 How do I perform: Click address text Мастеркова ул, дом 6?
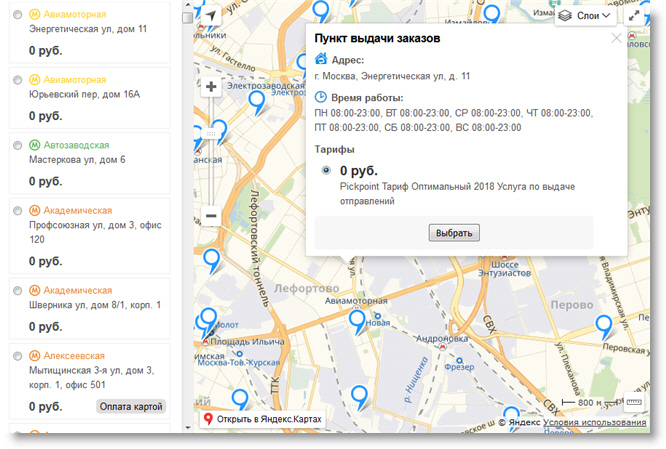point(77,160)
